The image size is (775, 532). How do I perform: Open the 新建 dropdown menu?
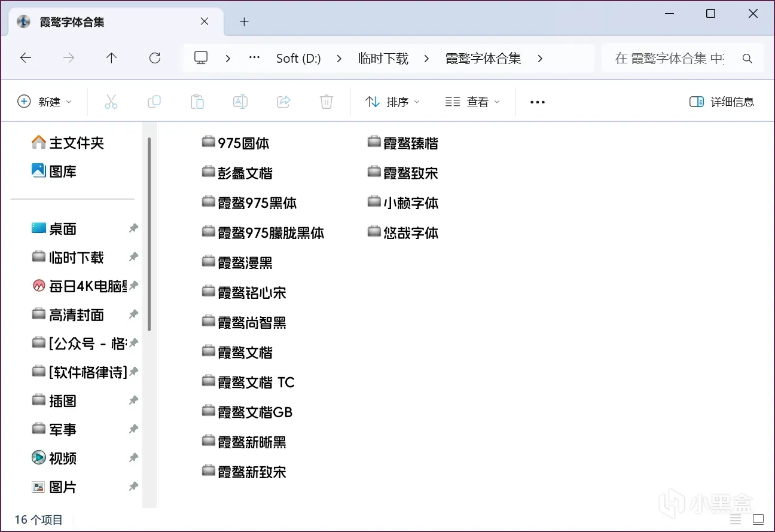click(x=44, y=102)
